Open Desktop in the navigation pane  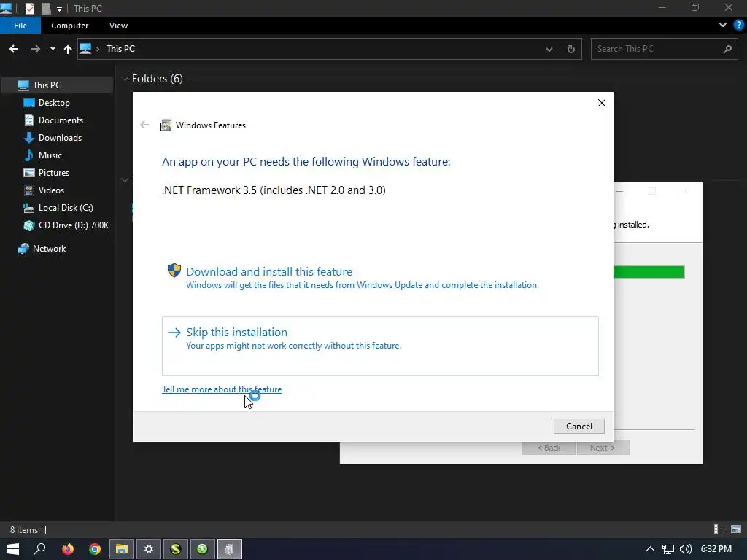click(54, 103)
